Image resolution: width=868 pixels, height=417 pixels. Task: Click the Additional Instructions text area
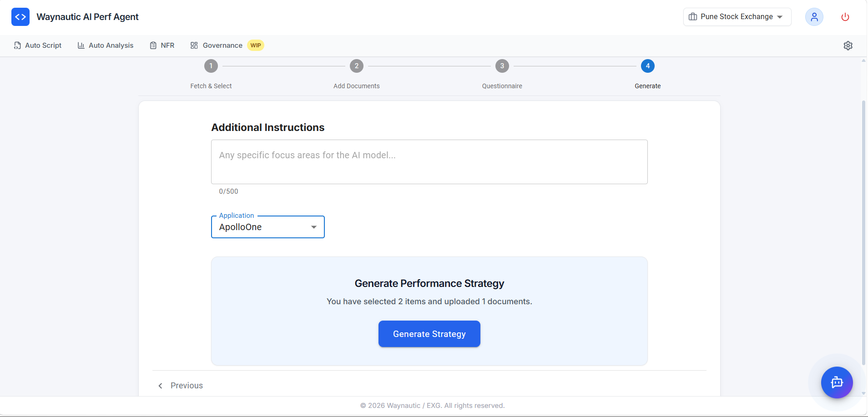(429, 162)
